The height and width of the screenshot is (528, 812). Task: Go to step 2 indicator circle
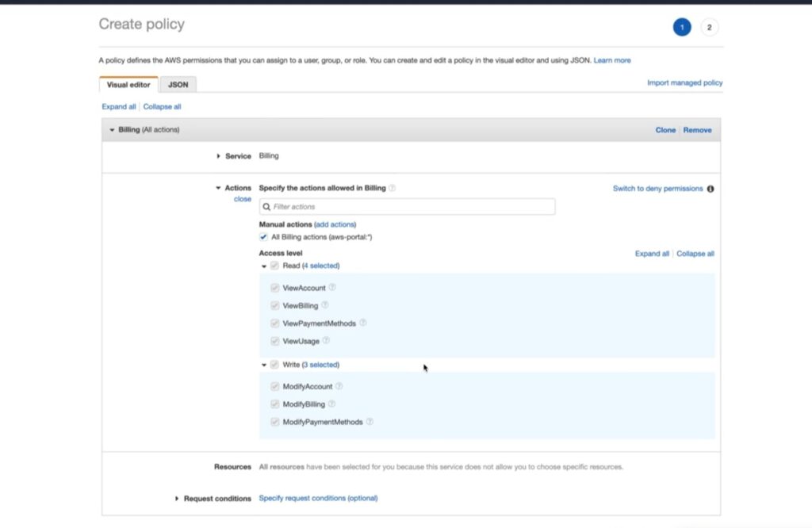[x=709, y=27]
